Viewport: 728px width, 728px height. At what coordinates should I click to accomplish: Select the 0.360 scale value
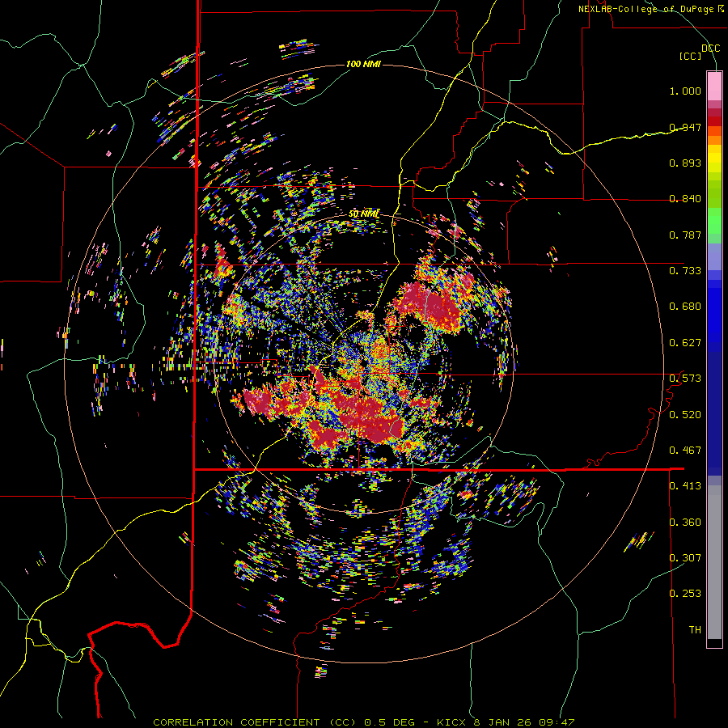click(x=685, y=522)
